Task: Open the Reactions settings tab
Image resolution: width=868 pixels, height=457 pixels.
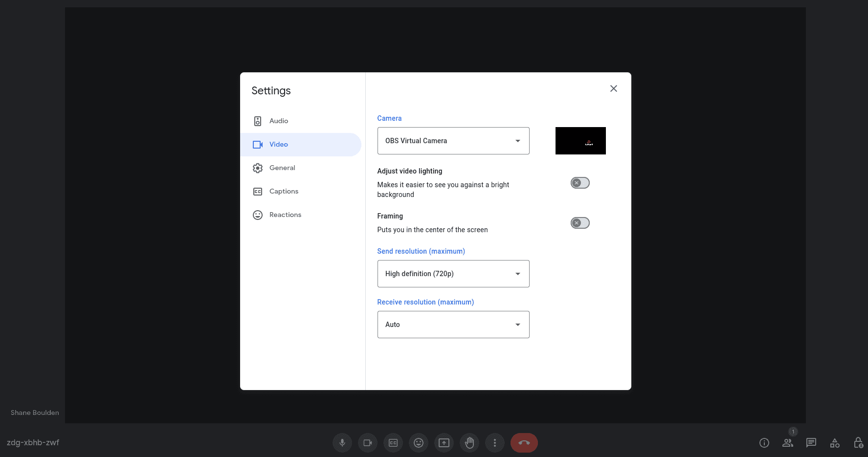Action: click(301, 215)
